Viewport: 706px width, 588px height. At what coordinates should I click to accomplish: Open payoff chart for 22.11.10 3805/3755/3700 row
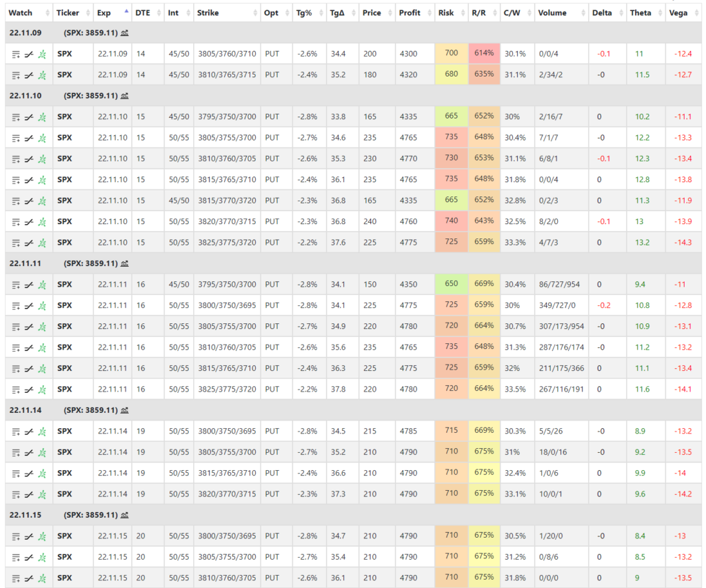point(29,139)
